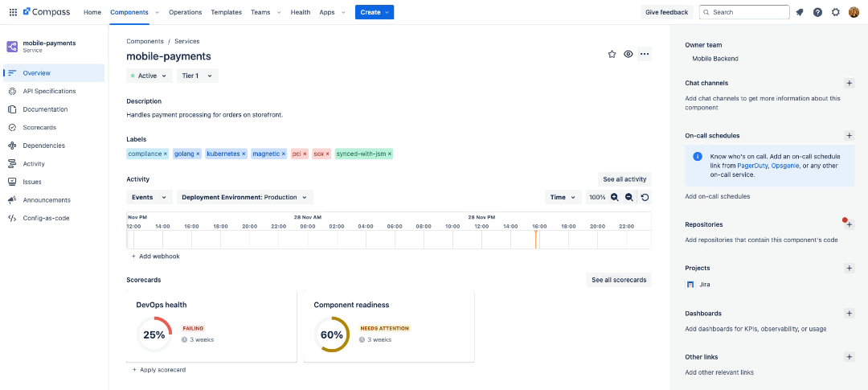The height and width of the screenshot is (390, 868).
Task: Toggle watching with the eye icon
Action: pos(628,54)
